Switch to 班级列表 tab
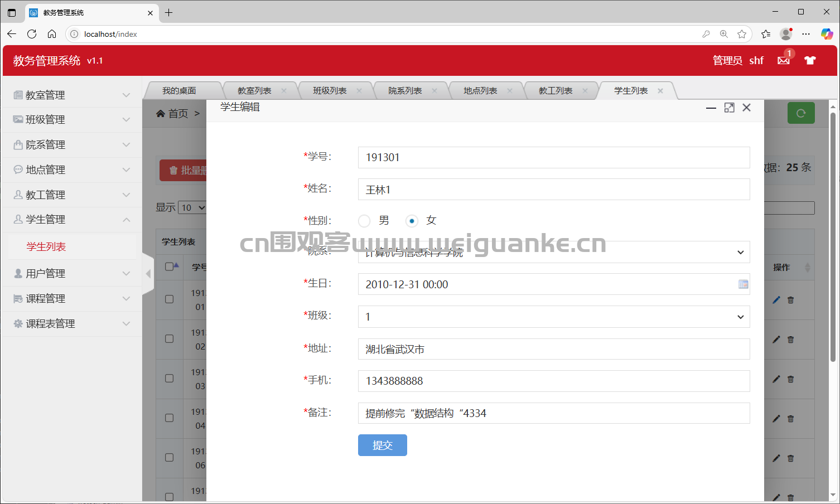The width and height of the screenshot is (840, 504). 330,91
